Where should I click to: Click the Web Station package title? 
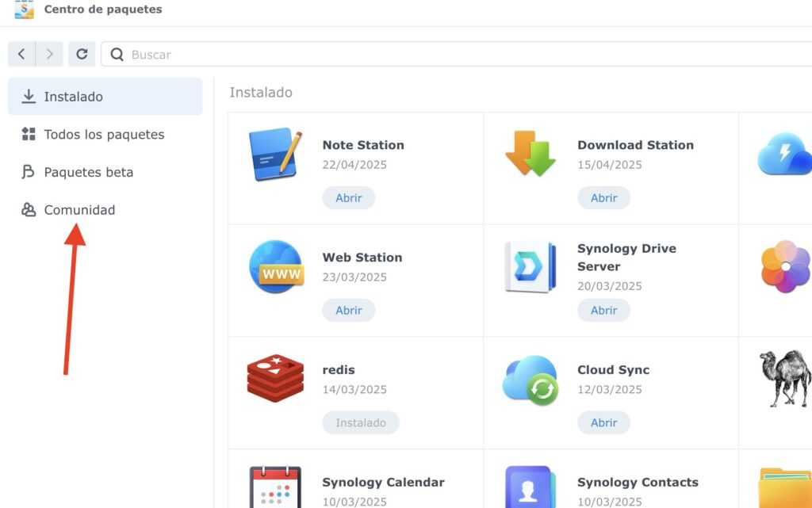click(x=362, y=257)
